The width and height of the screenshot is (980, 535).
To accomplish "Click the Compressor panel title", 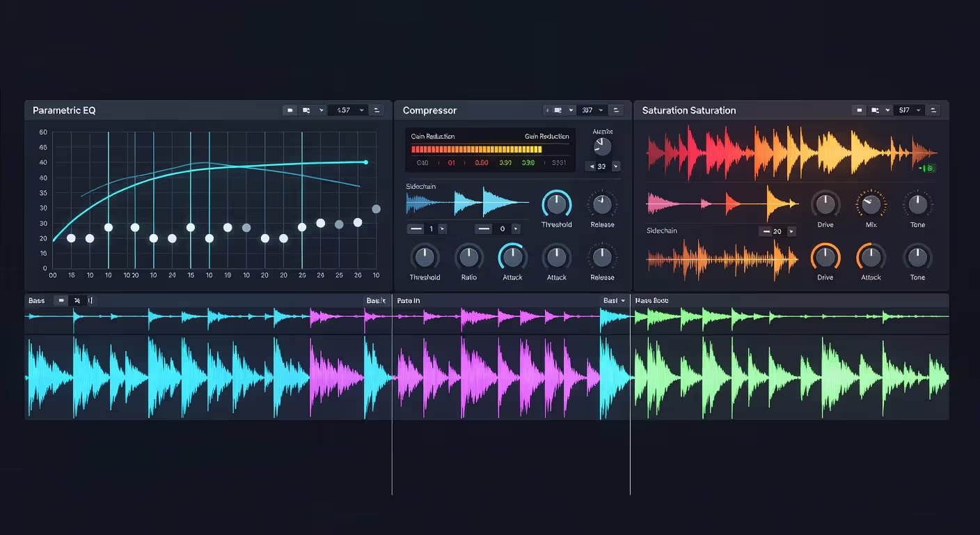I will coord(429,110).
